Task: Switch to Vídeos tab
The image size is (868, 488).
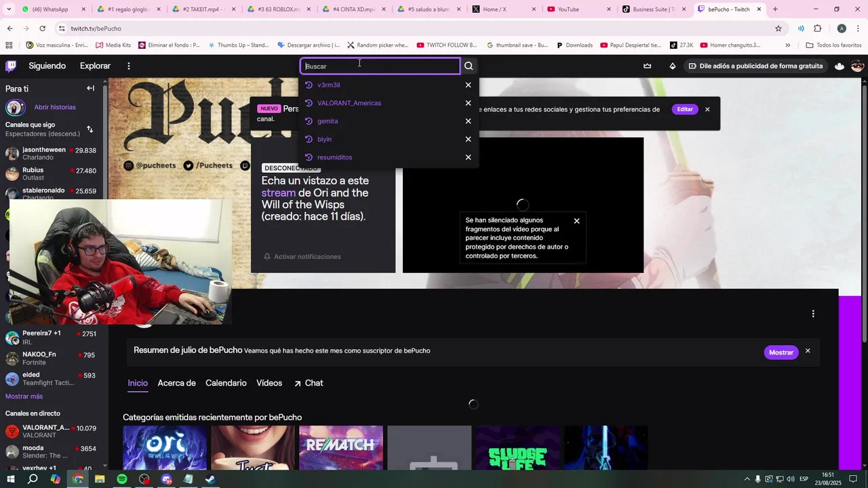Action: (x=269, y=383)
